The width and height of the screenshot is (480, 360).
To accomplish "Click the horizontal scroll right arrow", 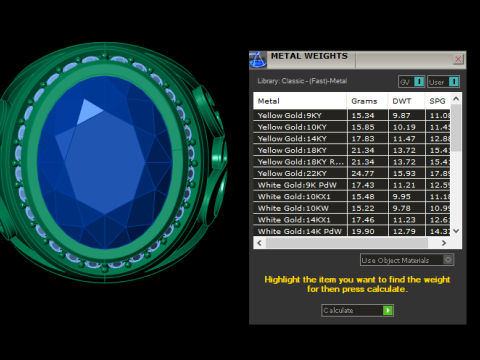I will click(444, 243).
